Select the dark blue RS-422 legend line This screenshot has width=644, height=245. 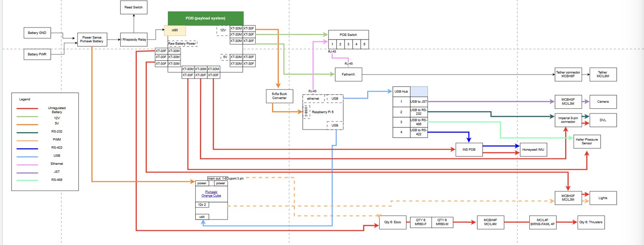click(x=27, y=149)
